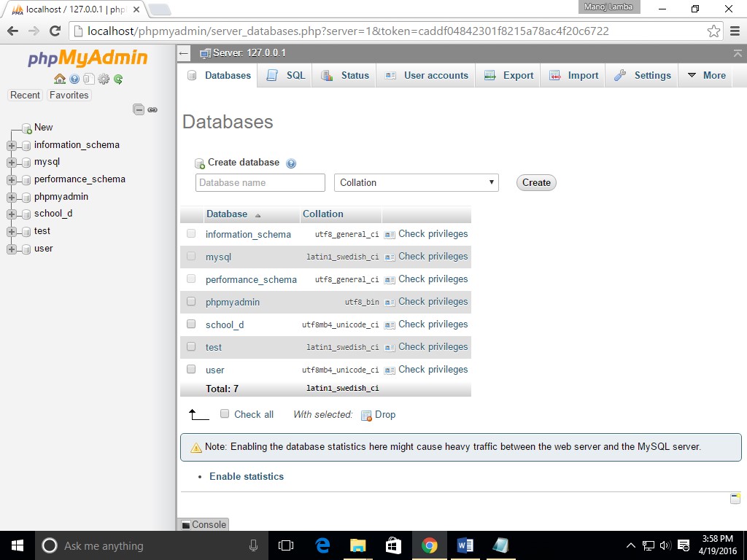747x560 pixels.
Task: Click privileges icon for school_d row
Action: click(390, 325)
